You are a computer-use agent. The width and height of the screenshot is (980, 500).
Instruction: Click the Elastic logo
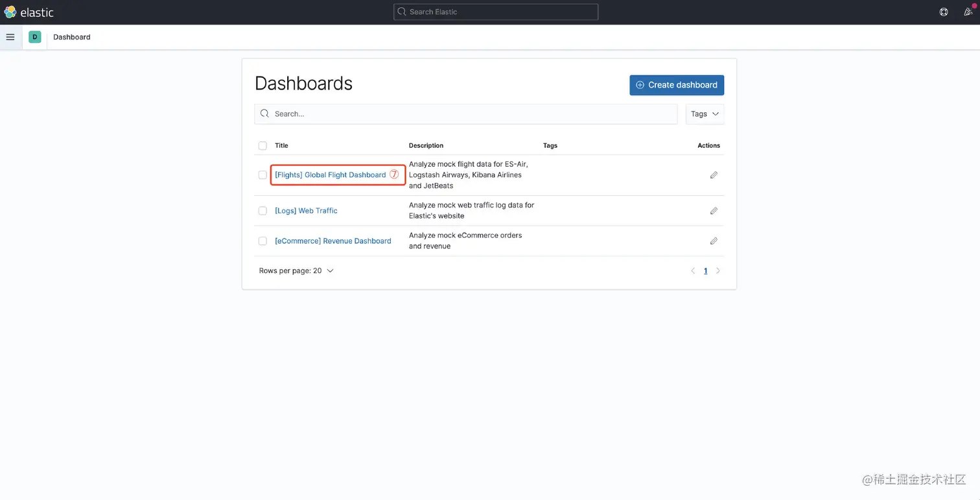coord(29,12)
